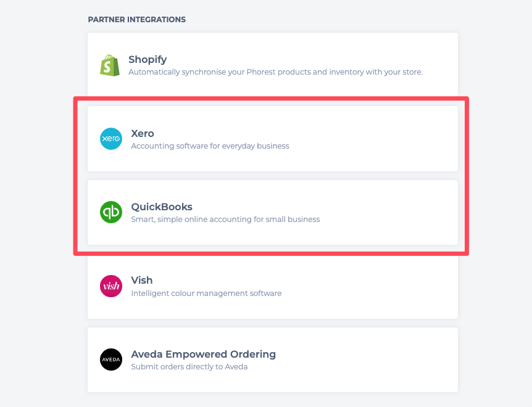
Task: Open the Shopify integration title
Action: (x=148, y=59)
